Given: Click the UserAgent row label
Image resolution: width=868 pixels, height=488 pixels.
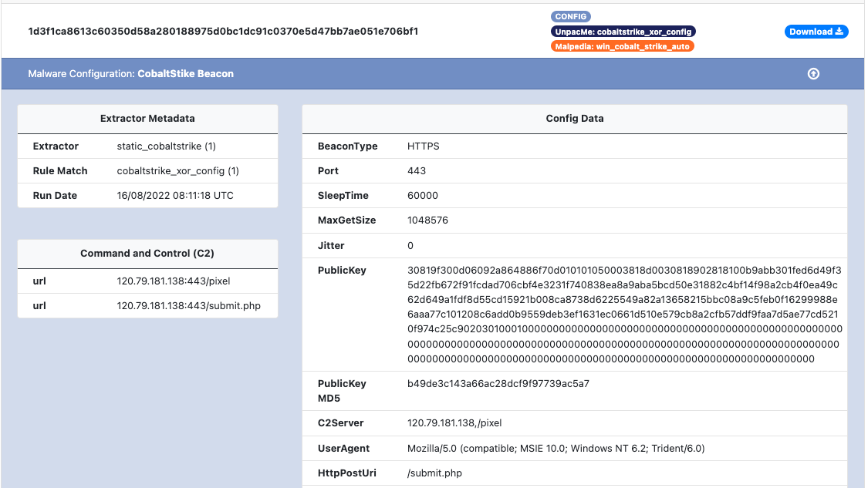Looking at the screenshot, I should tap(343, 448).
